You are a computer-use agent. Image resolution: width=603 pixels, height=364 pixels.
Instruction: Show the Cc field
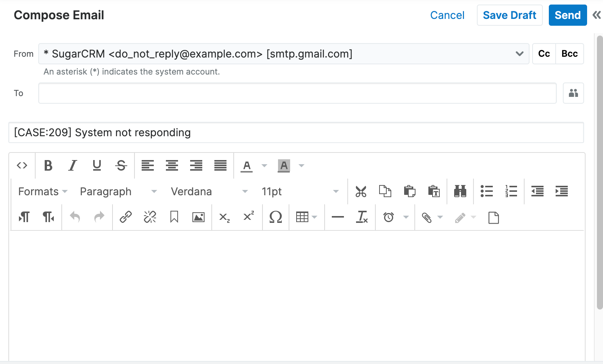pos(544,54)
